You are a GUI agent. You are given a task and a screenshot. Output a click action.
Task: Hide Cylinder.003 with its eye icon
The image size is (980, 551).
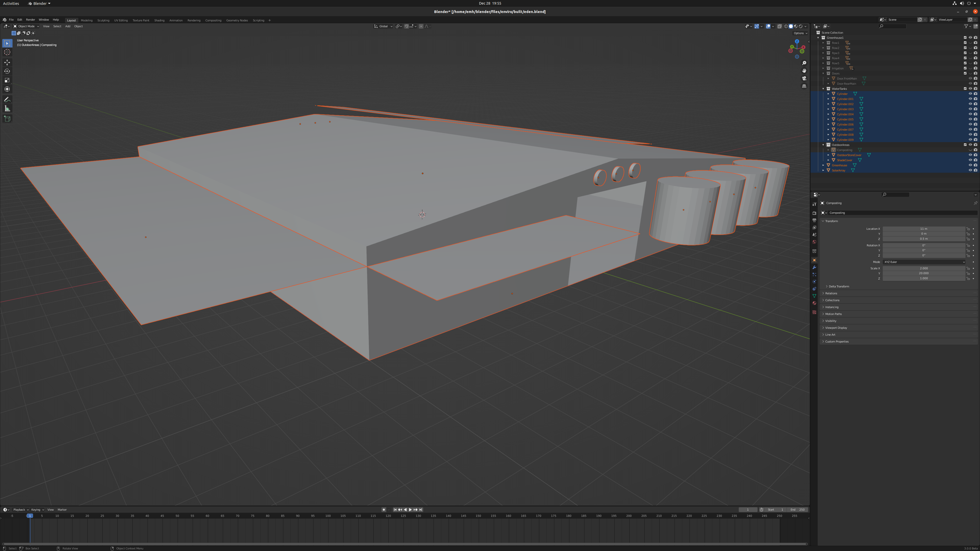tap(970, 109)
